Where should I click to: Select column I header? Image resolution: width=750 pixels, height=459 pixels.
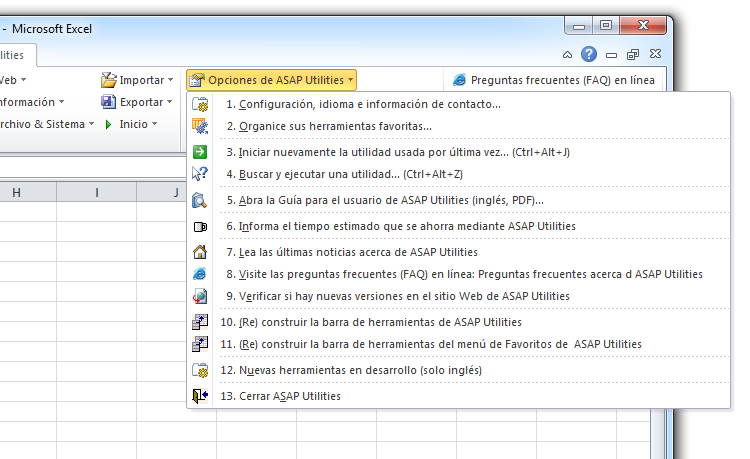[x=97, y=193]
